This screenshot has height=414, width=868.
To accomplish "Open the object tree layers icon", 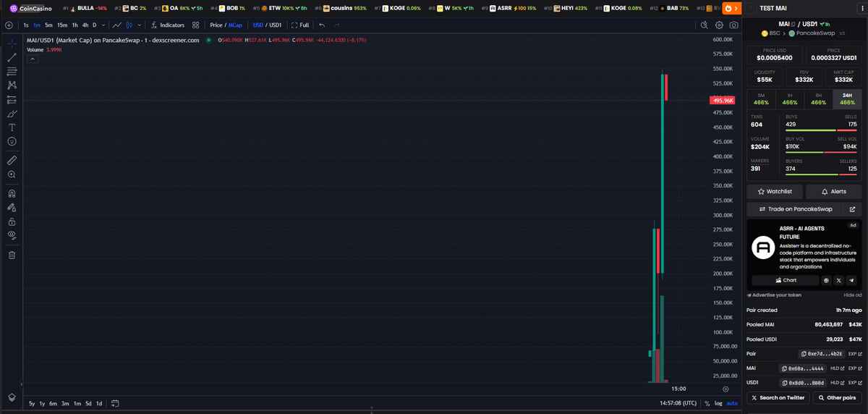I will point(12,397).
